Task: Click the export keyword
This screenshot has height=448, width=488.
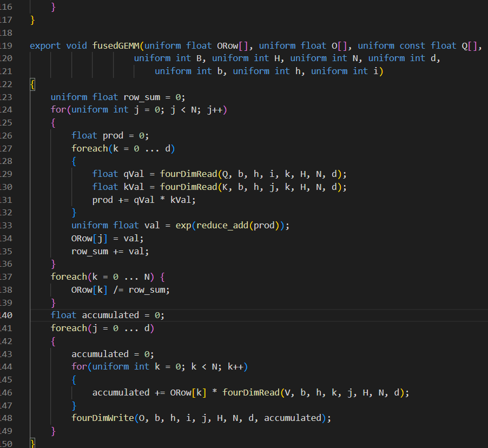Action: (45, 46)
